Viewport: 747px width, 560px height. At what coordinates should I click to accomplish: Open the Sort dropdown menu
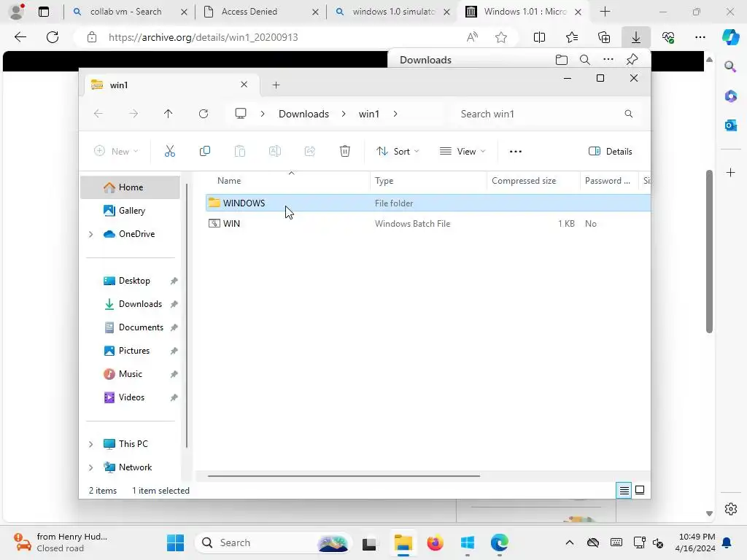[398, 152]
